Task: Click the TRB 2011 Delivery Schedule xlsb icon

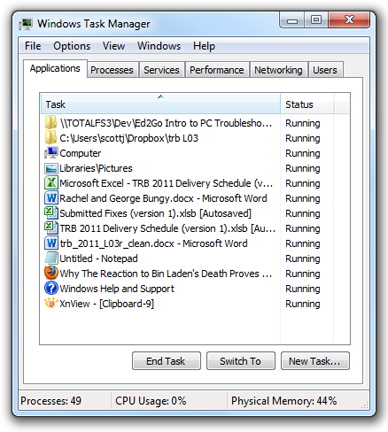Action: coord(51,228)
